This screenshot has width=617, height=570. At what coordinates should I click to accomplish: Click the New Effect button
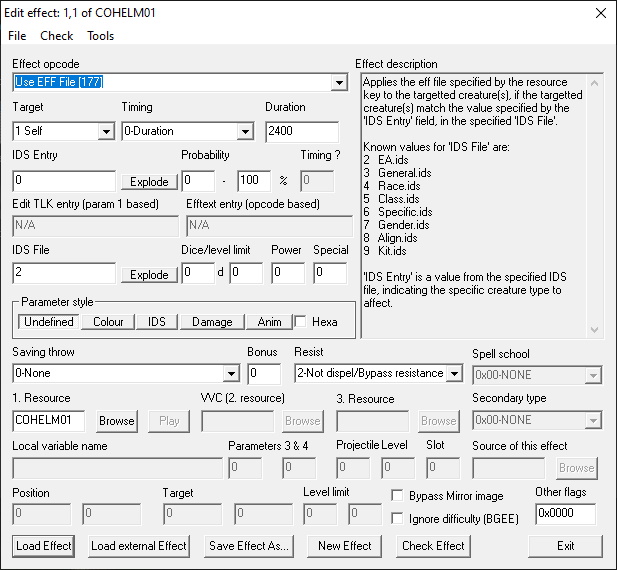(345, 546)
